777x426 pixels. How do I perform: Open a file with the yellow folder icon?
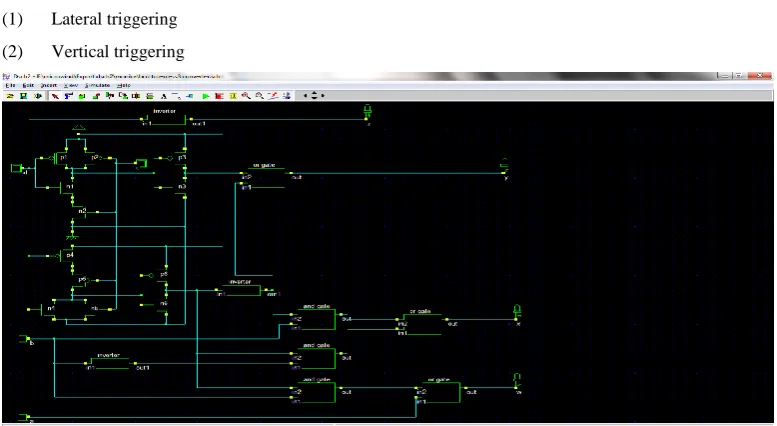[x=10, y=96]
